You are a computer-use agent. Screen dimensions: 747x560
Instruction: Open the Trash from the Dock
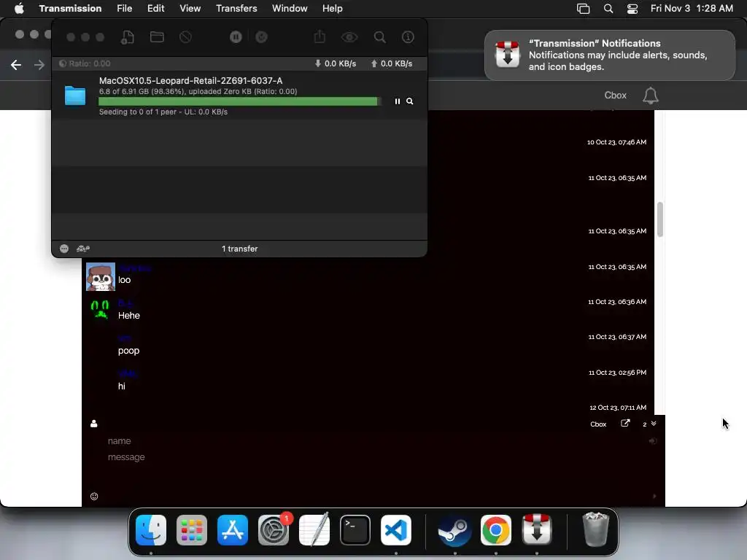point(595,529)
